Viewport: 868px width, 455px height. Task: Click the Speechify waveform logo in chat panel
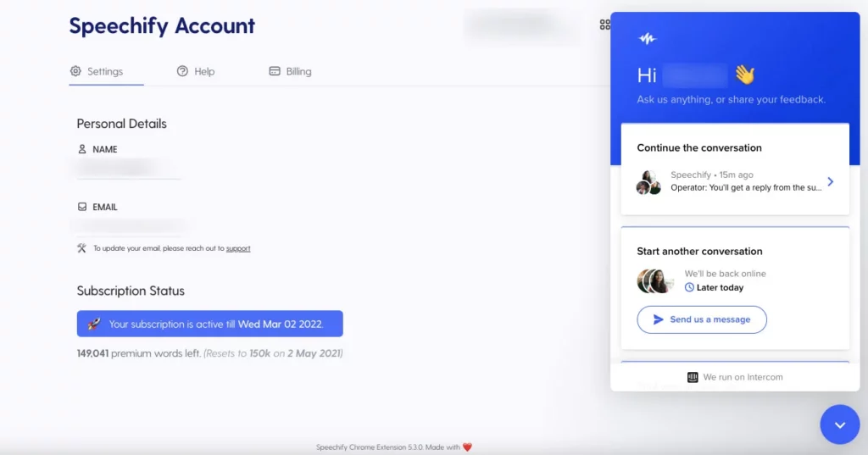click(x=648, y=39)
